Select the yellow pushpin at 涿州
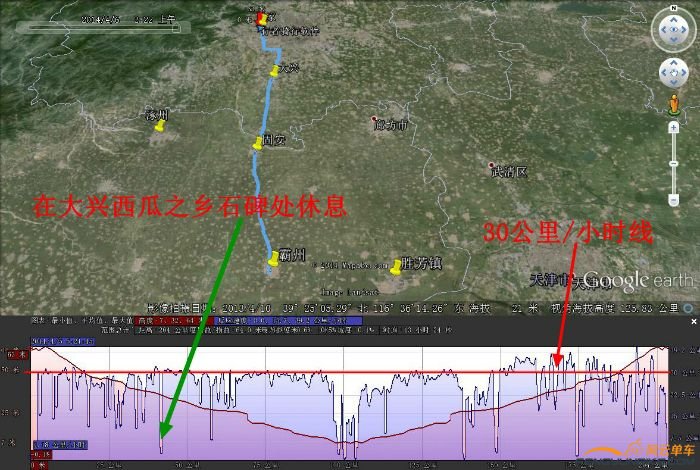The image size is (700, 470). click(x=158, y=126)
